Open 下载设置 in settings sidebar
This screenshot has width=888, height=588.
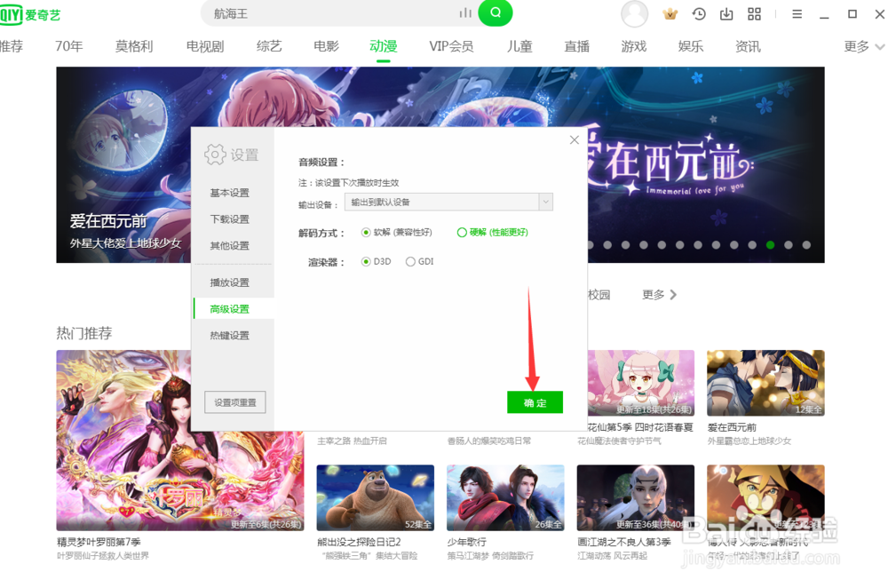pyautogui.click(x=229, y=219)
